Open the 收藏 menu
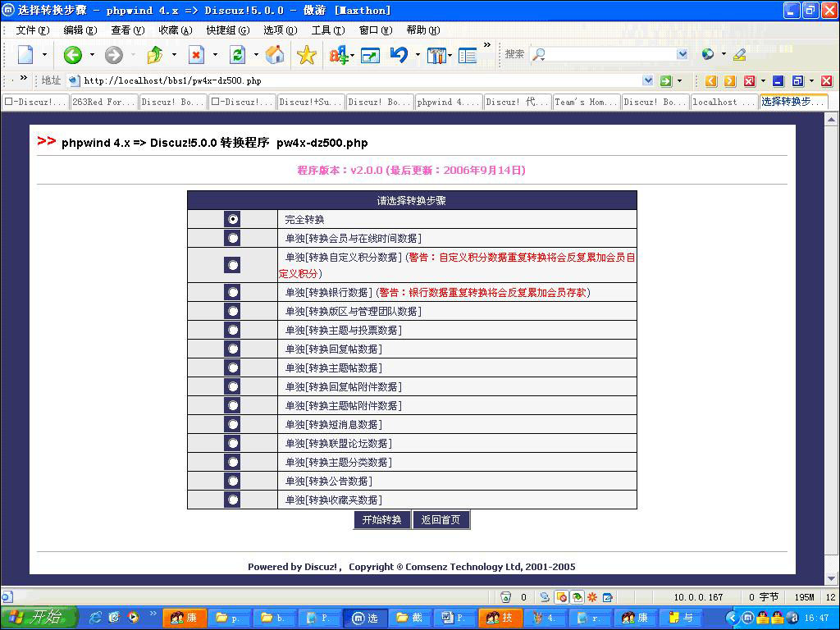The image size is (840, 630). (176, 30)
